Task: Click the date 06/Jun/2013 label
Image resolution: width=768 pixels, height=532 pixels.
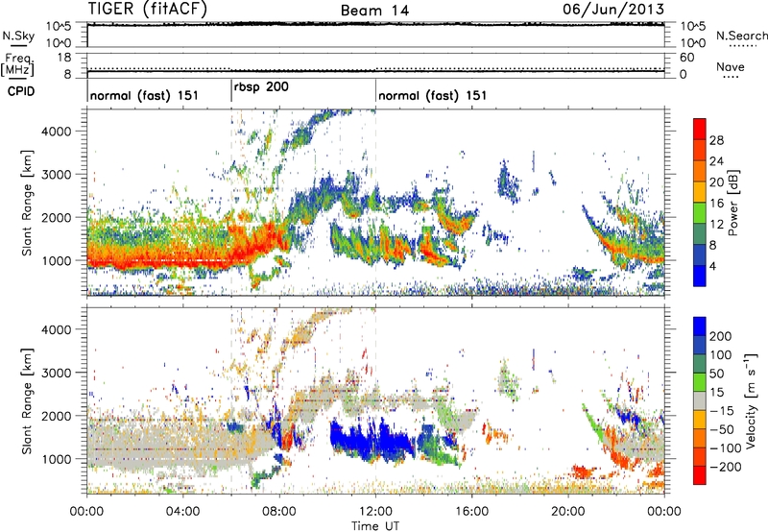Action: click(x=613, y=9)
